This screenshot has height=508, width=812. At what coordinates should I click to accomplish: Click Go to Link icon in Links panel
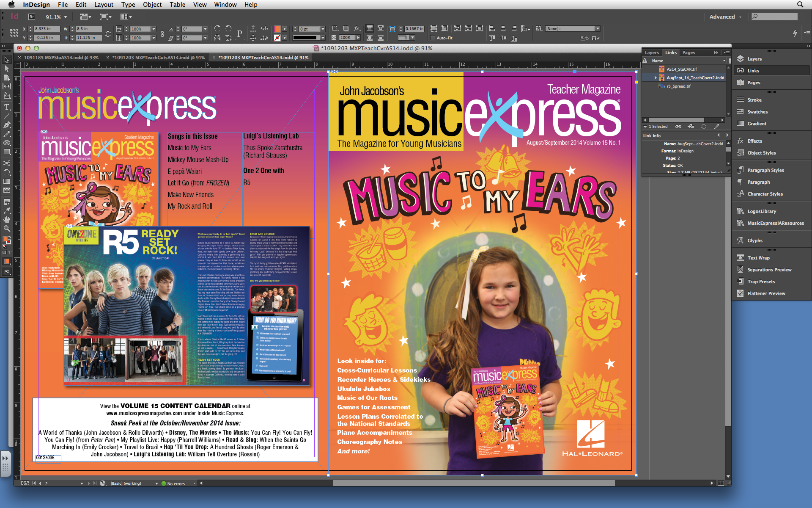pyautogui.click(x=691, y=127)
